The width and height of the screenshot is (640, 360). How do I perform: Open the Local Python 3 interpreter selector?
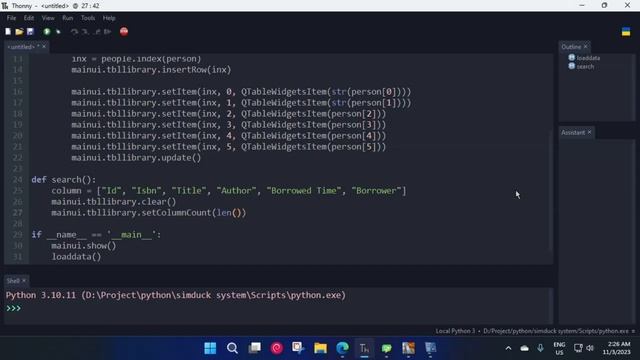(x=534, y=331)
